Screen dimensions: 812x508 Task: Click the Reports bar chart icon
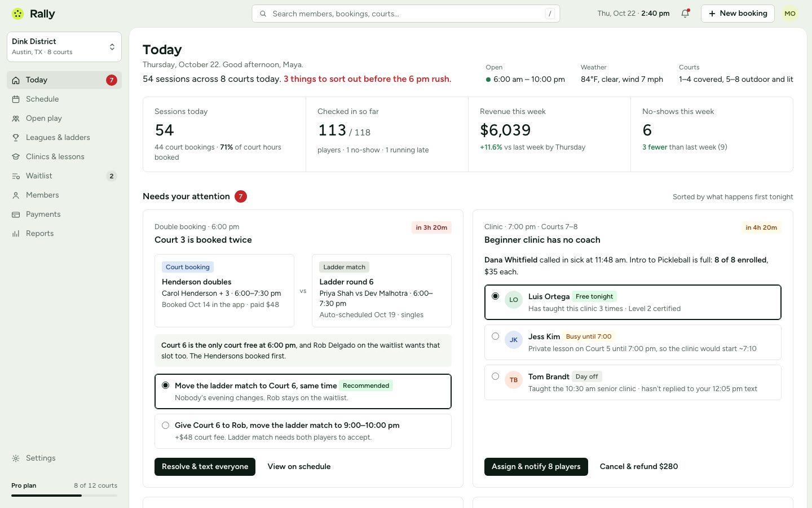(16, 234)
